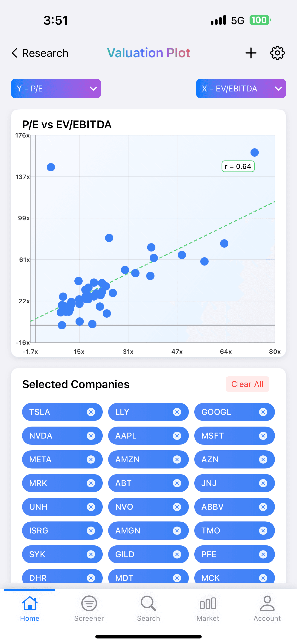
Task: Open the Y - P/E axis dropdown
Action: coord(56,88)
